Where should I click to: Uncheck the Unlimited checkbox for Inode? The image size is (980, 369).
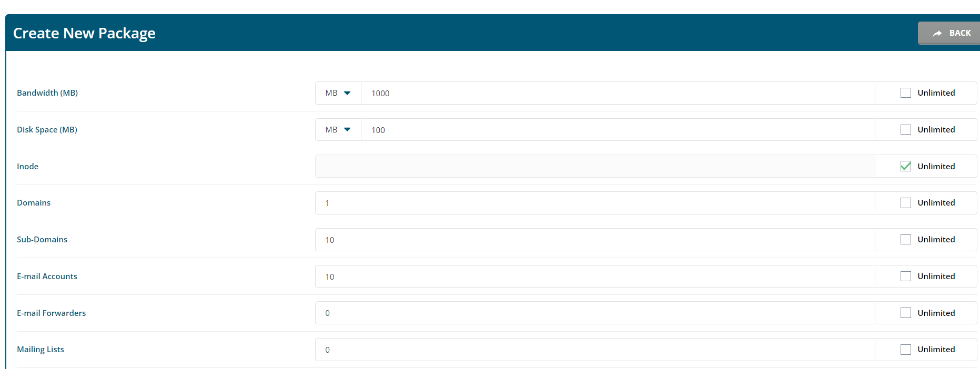pos(906,166)
